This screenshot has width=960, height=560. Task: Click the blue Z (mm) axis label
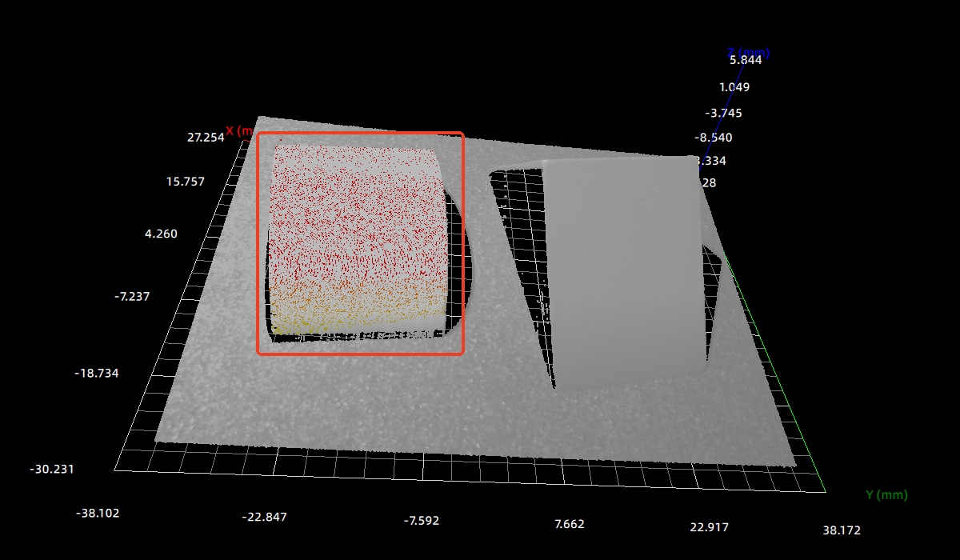tap(748, 54)
